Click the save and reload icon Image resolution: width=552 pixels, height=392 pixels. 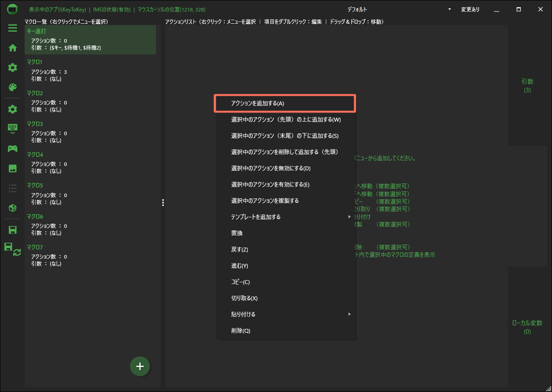pos(13,249)
